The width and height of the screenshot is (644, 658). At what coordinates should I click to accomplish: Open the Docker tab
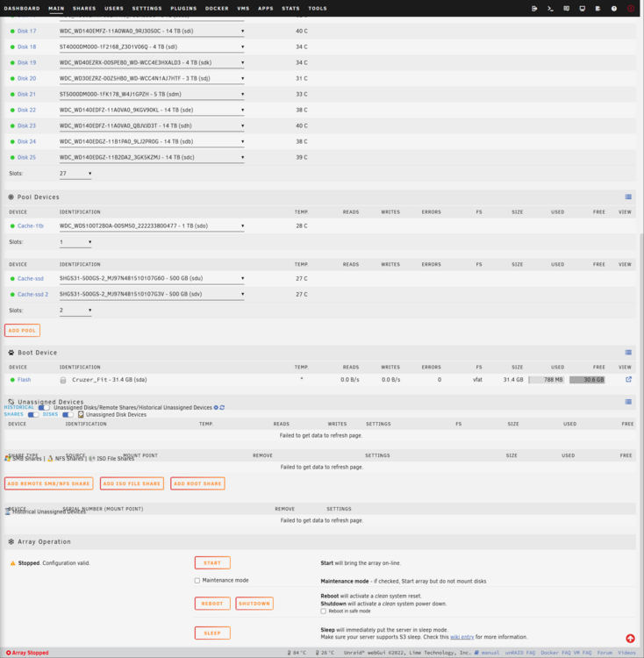tap(217, 9)
